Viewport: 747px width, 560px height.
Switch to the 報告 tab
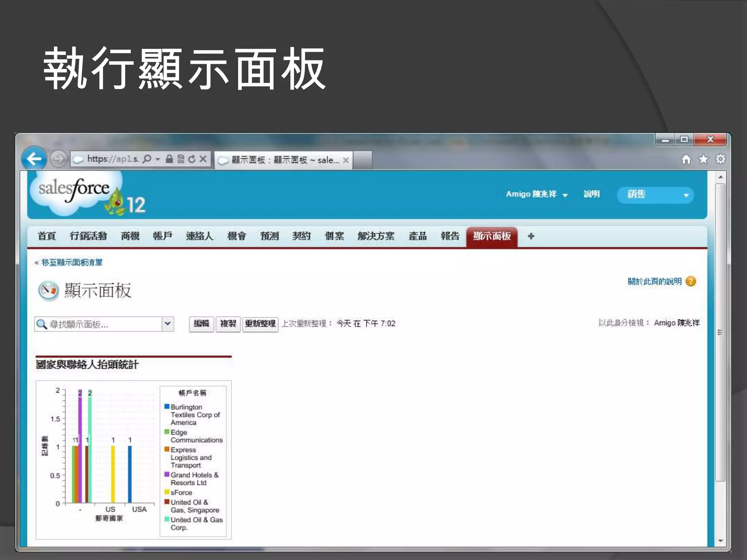[450, 236]
